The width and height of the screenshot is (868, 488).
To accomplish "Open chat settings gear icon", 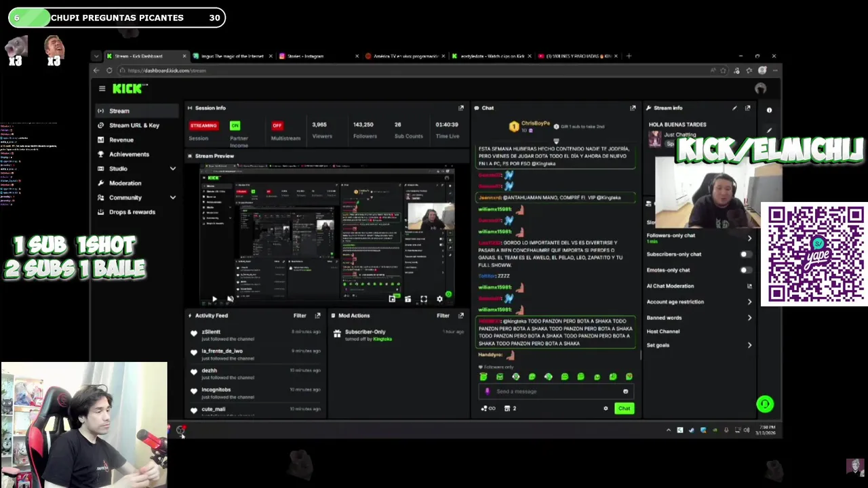I will [x=606, y=408].
